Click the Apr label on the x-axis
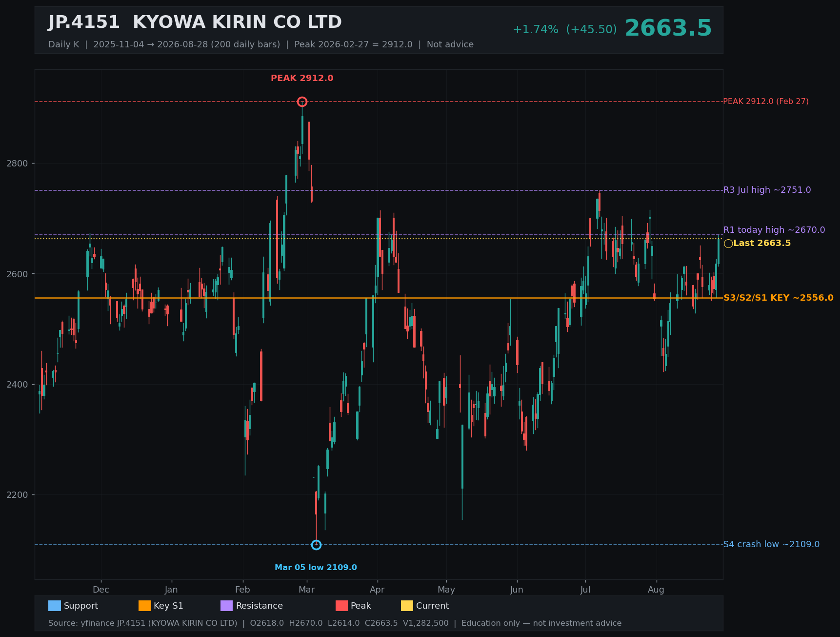 (x=377, y=590)
